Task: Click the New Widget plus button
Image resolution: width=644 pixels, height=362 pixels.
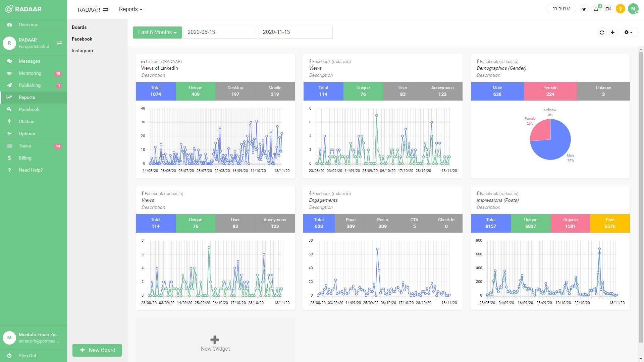Action: pos(215,340)
